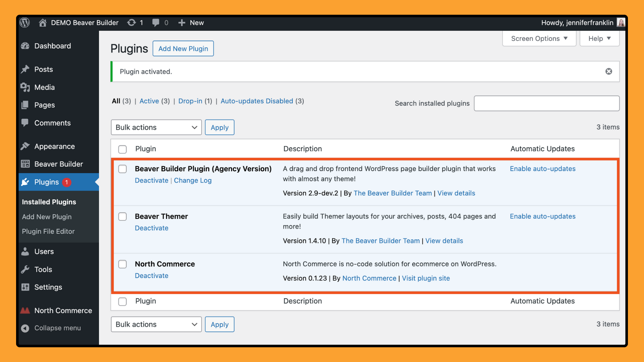This screenshot has height=362, width=644.
Task: Enable auto-updates for Beaver Builder Plugin
Action: [x=543, y=169]
